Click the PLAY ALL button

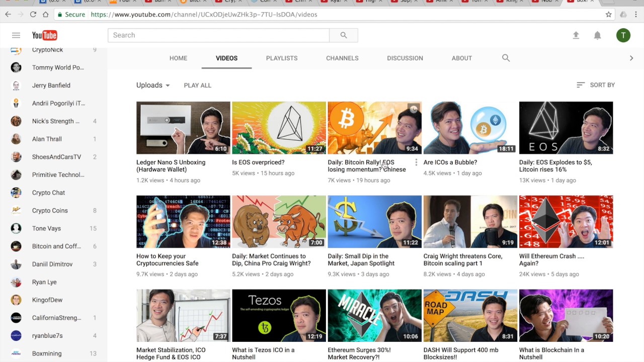coord(198,85)
